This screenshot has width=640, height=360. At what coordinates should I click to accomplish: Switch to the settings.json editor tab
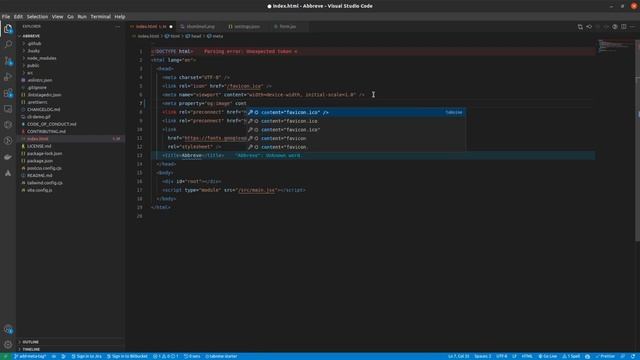point(247,27)
